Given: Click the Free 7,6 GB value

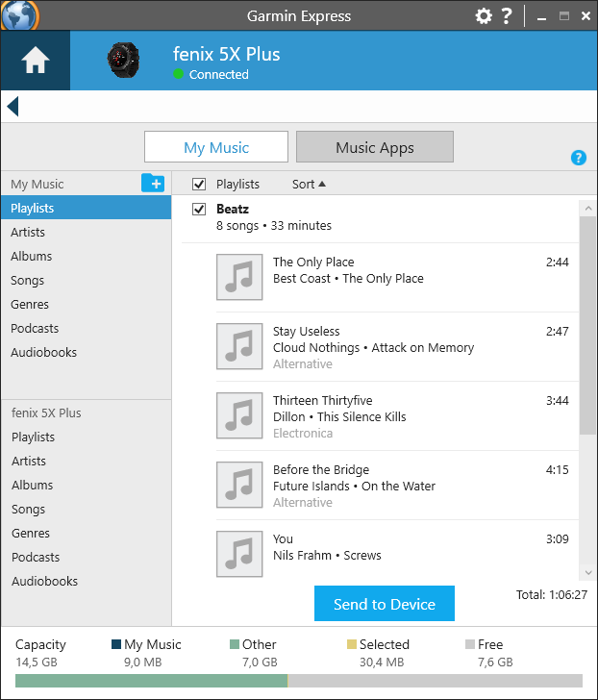Looking at the screenshot, I should click(495, 662).
